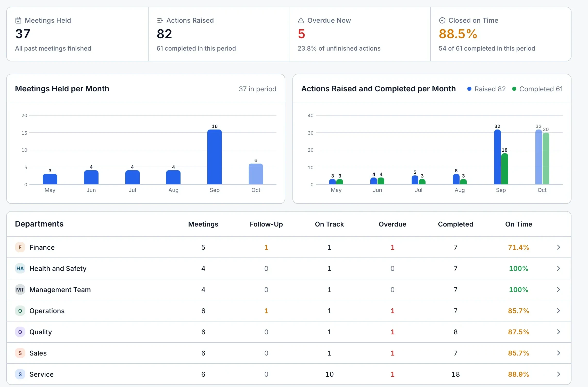This screenshot has height=387, width=588.
Task: Open the Quality row chevron
Action: (558, 332)
